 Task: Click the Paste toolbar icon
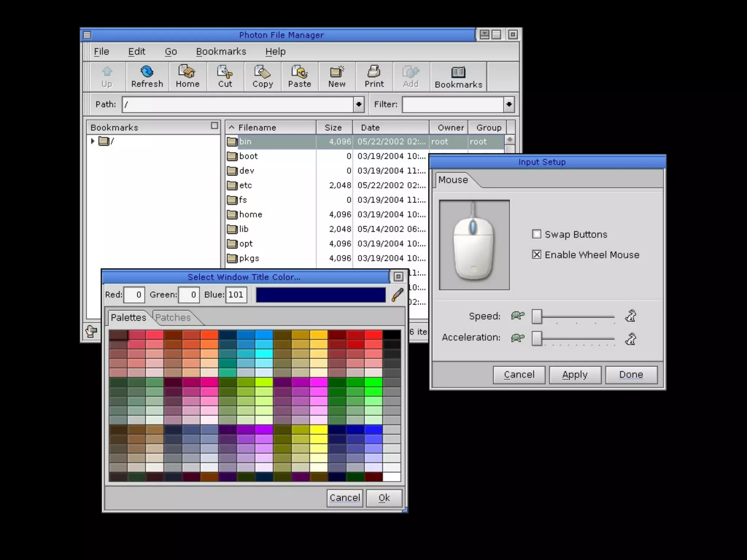(299, 76)
